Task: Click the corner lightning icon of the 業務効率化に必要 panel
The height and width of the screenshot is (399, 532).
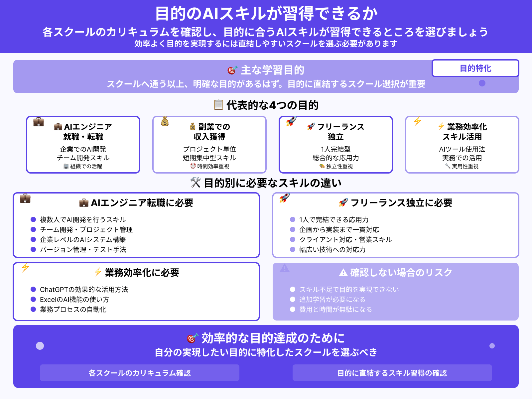Action: [x=25, y=268]
